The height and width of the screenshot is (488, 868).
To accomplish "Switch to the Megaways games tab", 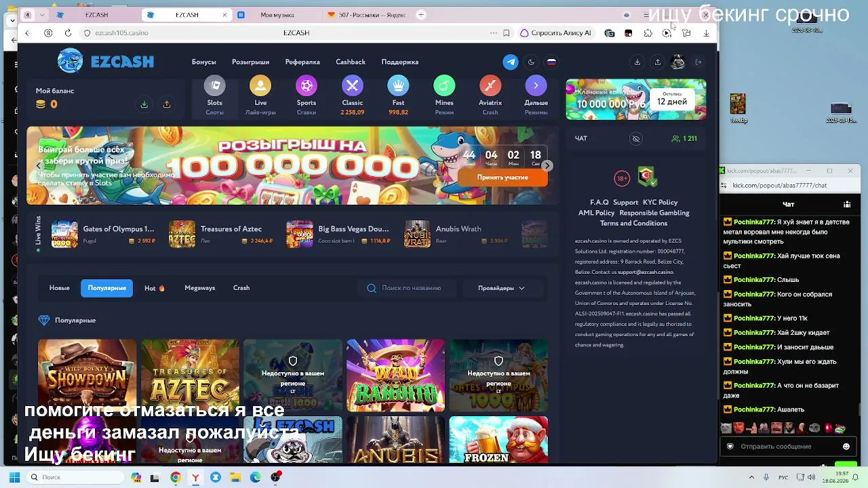I will 200,288.
